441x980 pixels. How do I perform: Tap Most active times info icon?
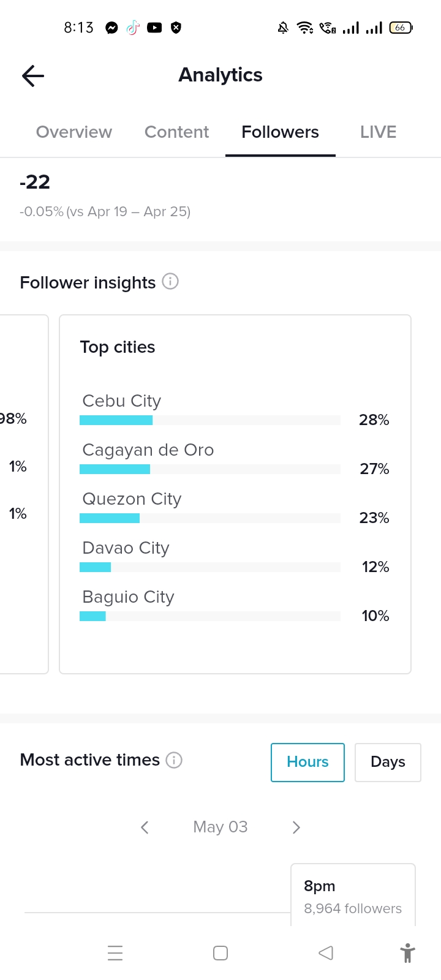point(174,760)
